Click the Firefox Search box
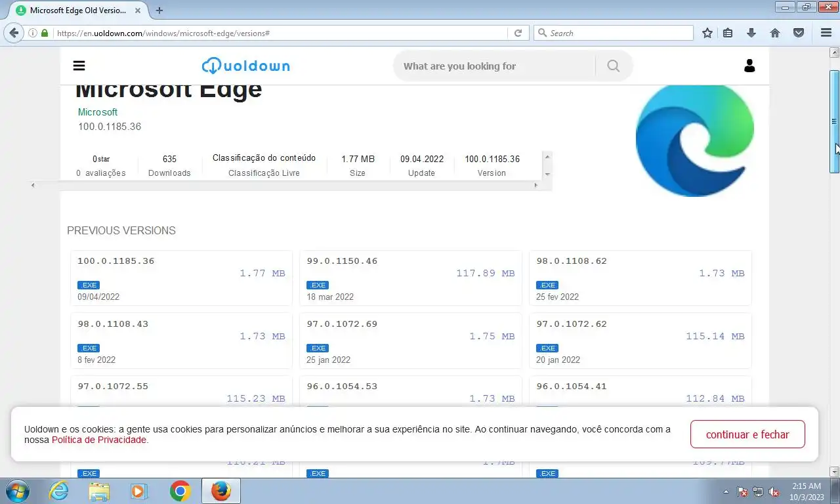The image size is (840, 504). click(614, 33)
